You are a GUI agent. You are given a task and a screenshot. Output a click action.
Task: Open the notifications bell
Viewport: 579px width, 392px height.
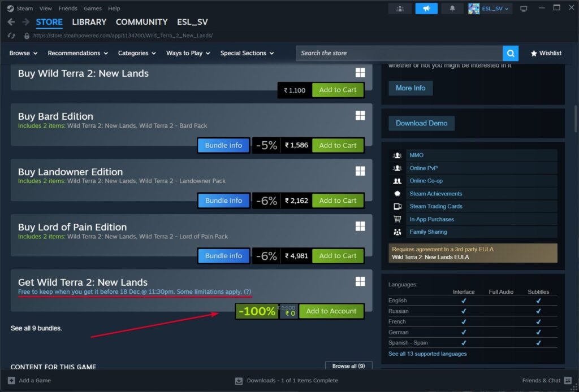click(x=452, y=8)
